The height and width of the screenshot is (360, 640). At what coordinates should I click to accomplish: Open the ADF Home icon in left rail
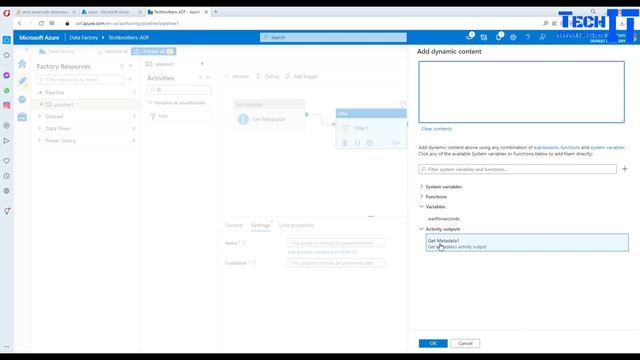click(x=22, y=64)
